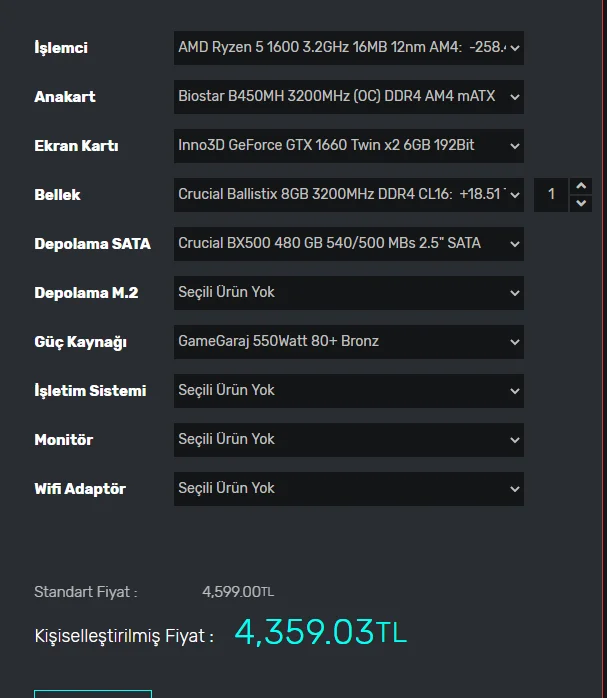Open the Depolama M.2 dropdown

coord(348,292)
